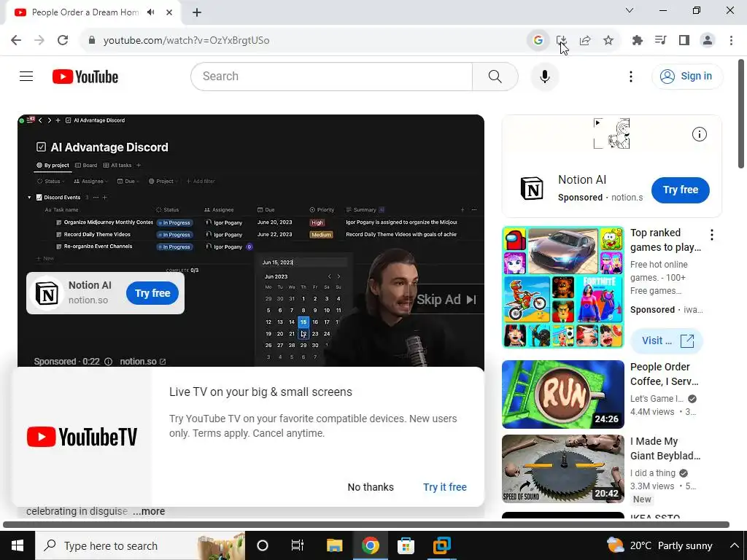Image resolution: width=747 pixels, height=560 pixels.
Task: Click the Let's Game I... channel name
Action: pyautogui.click(x=657, y=399)
